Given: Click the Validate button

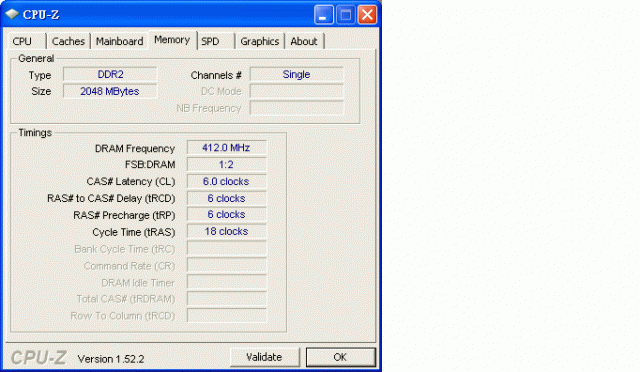Looking at the screenshot, I should (x=264, y=357).
